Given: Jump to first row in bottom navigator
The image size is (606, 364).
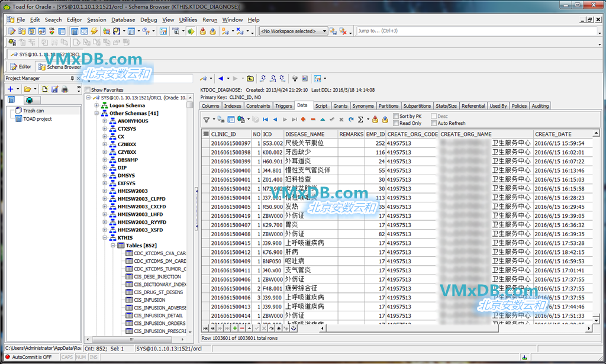Looking at the screenshot, I should [x=205, y=328].
